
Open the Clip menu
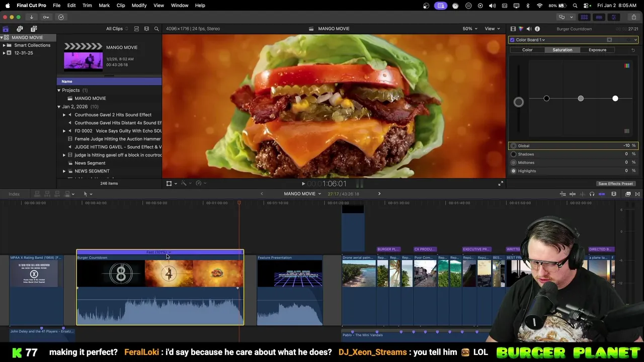click(x=121, y=6)
